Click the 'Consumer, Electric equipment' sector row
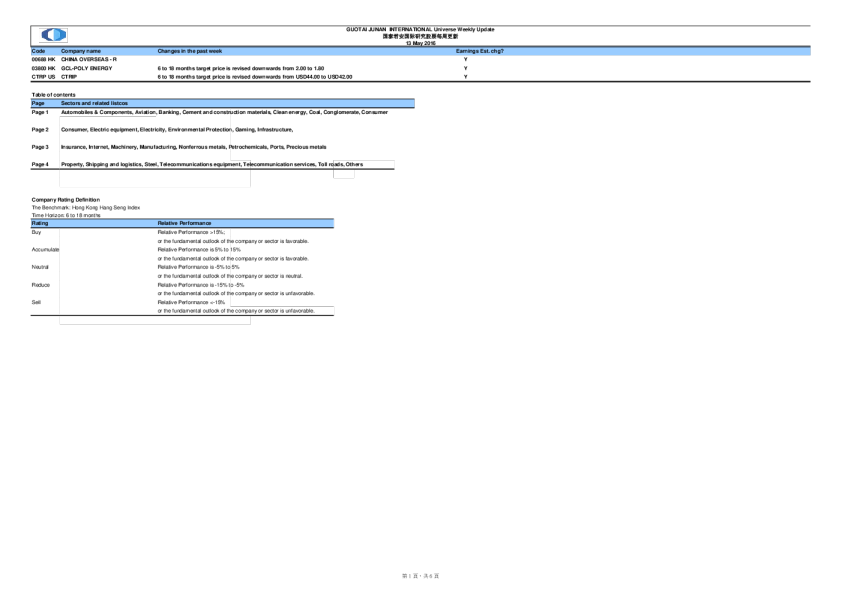 coord(145,130)
